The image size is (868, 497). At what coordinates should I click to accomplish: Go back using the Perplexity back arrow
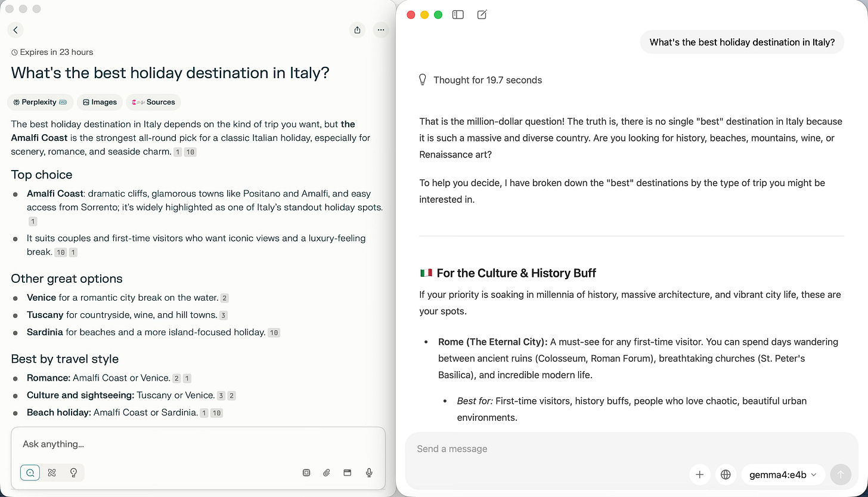click(15, 30)
